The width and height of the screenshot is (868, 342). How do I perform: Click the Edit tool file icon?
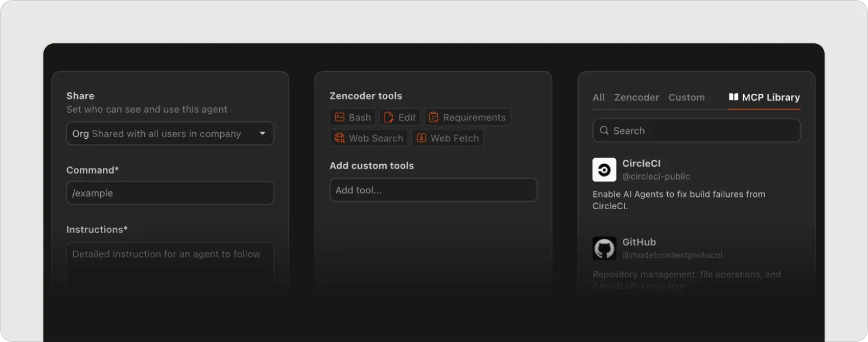(x=389, y=117)
